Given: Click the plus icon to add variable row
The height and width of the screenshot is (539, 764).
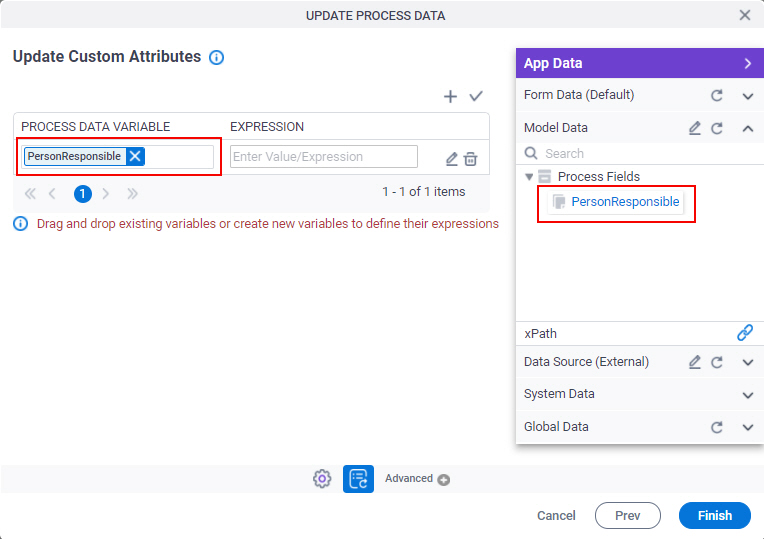Looking at the screenshot, I should [450, 96].
